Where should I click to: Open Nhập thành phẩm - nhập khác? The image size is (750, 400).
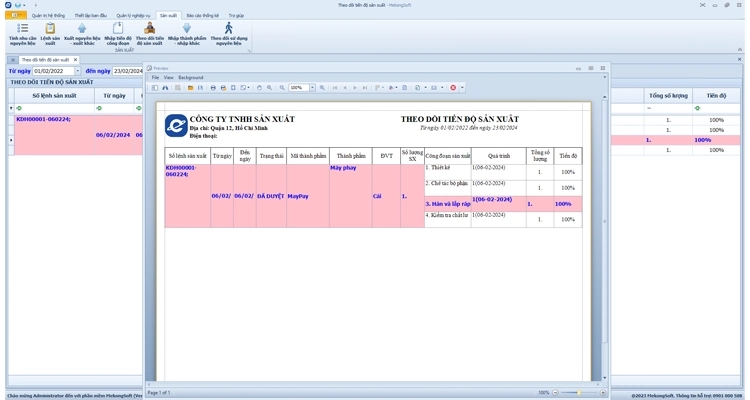(x=186, y=30)
